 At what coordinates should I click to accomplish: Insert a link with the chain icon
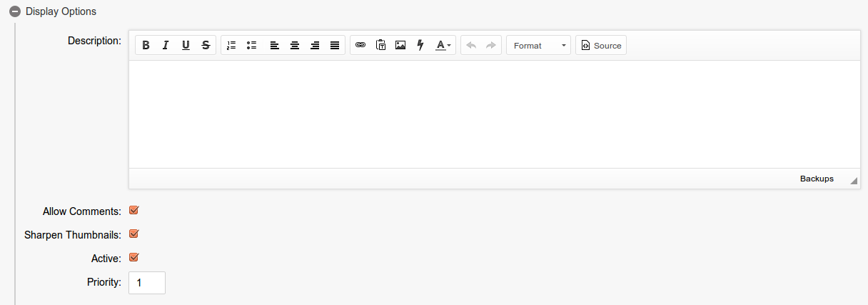(x=360, y=46)
